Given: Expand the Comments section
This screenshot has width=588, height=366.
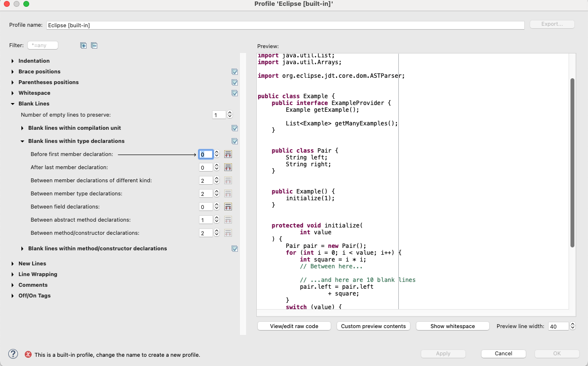Looking at the screenshot, I should pos(13,285).
